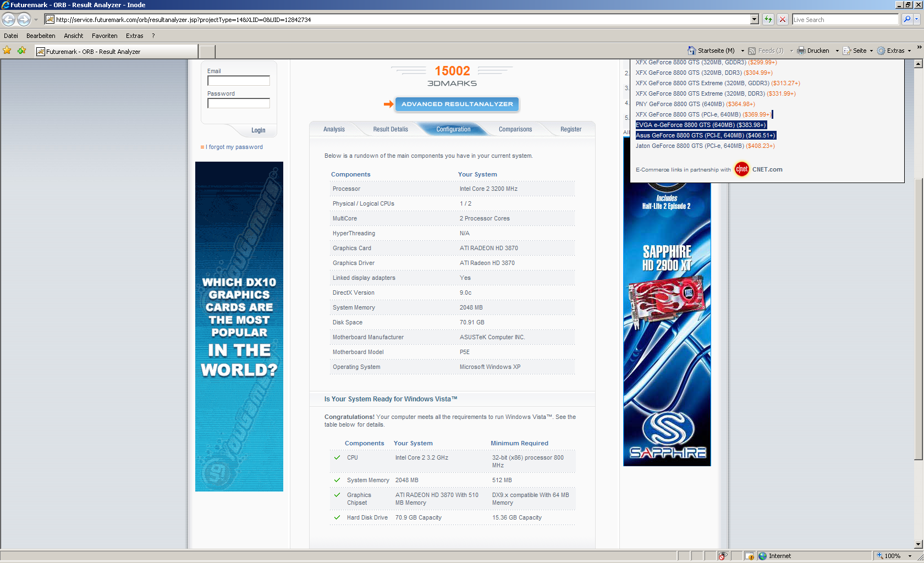Click the zoom magnifier icon in status bar
Viewport: 924px width, 563px height.
880,556
